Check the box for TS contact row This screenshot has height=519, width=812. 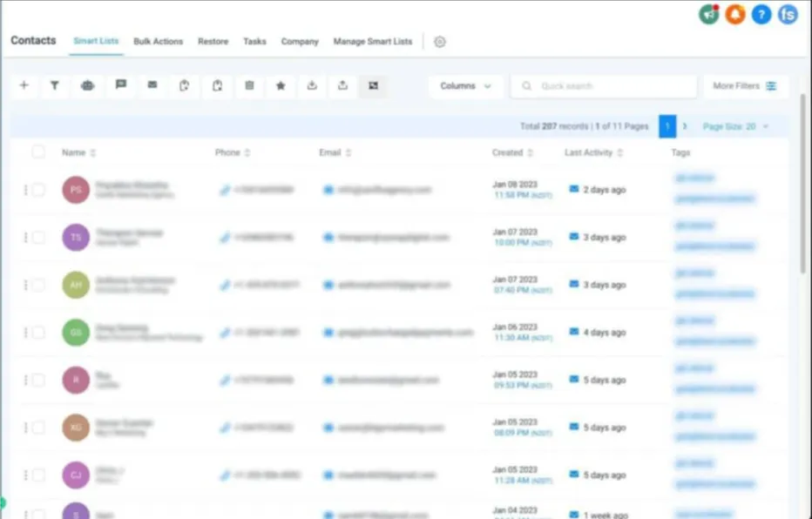(38, 238)
